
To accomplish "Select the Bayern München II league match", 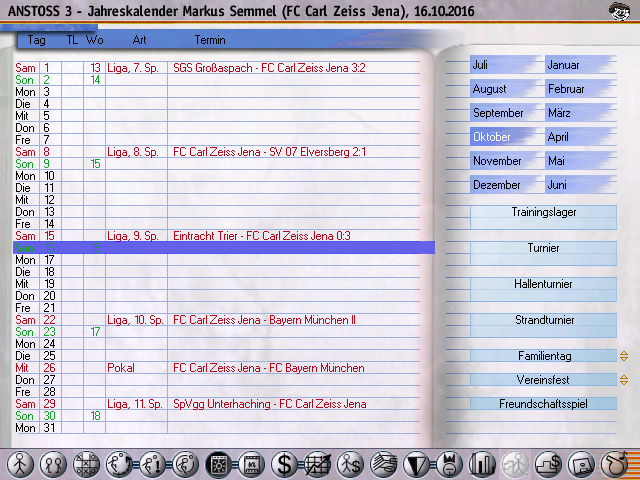I will 264,320.
